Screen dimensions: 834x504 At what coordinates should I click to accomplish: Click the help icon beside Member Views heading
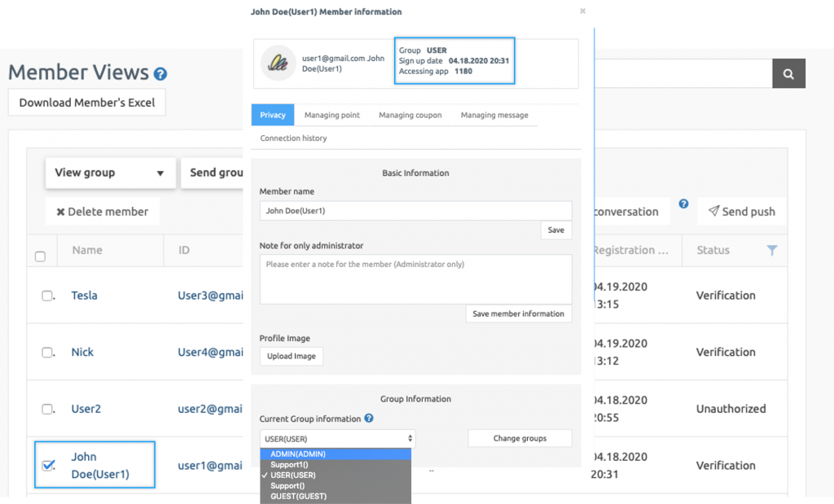click(x=160, y=73)
